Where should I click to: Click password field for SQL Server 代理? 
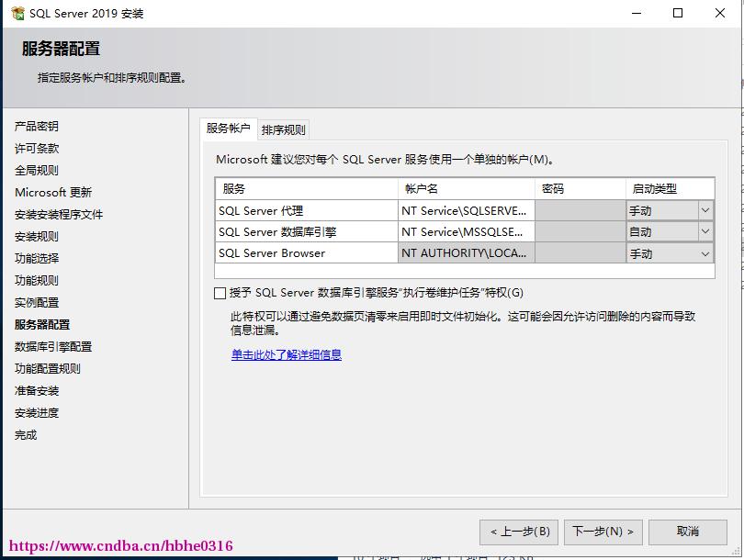581,210
